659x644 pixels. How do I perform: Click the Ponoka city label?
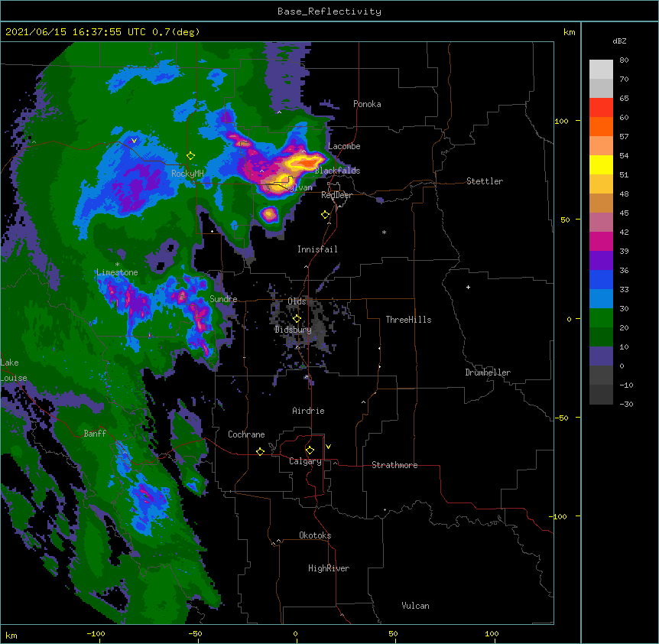tap(367, 104)
